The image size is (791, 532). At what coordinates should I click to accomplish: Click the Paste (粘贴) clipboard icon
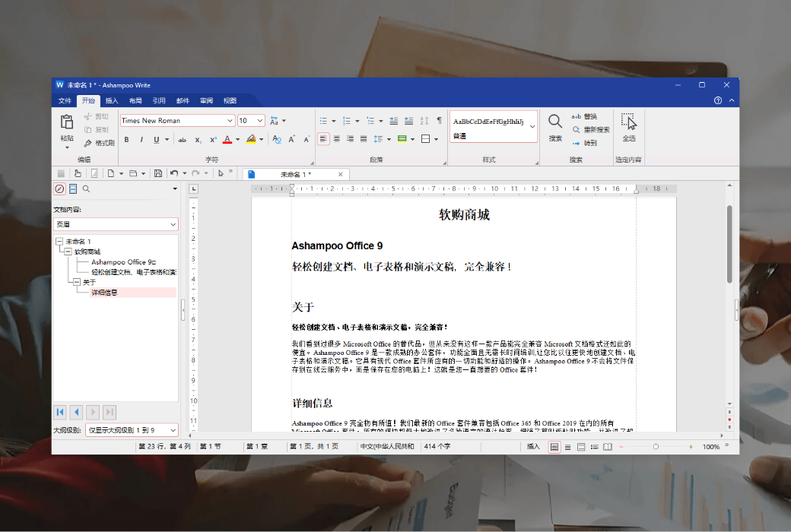67,122
